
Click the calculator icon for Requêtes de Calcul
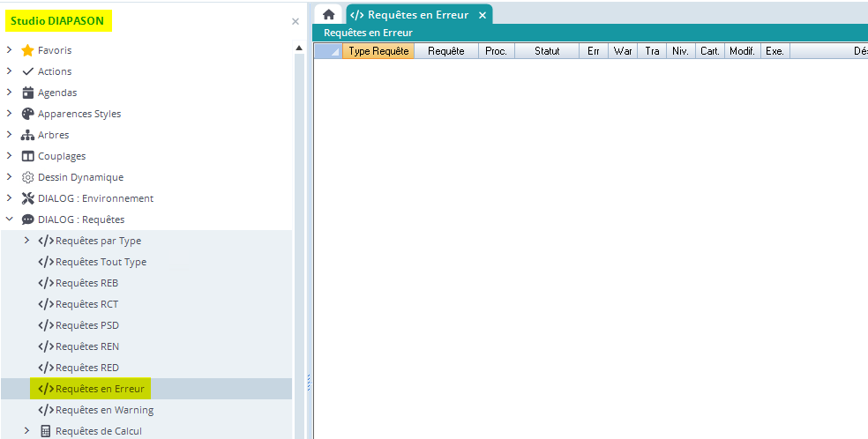[45, 431]
